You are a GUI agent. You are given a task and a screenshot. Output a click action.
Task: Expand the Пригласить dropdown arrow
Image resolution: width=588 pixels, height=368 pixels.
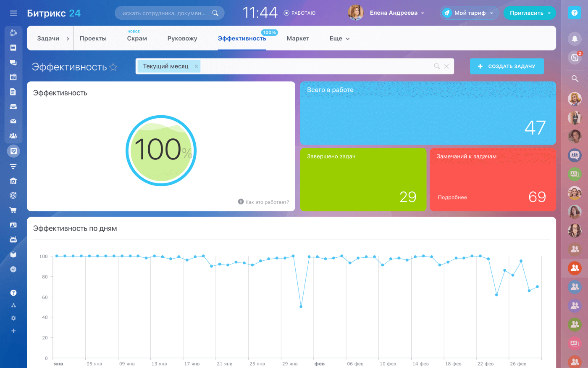click(x=549, y=13)
